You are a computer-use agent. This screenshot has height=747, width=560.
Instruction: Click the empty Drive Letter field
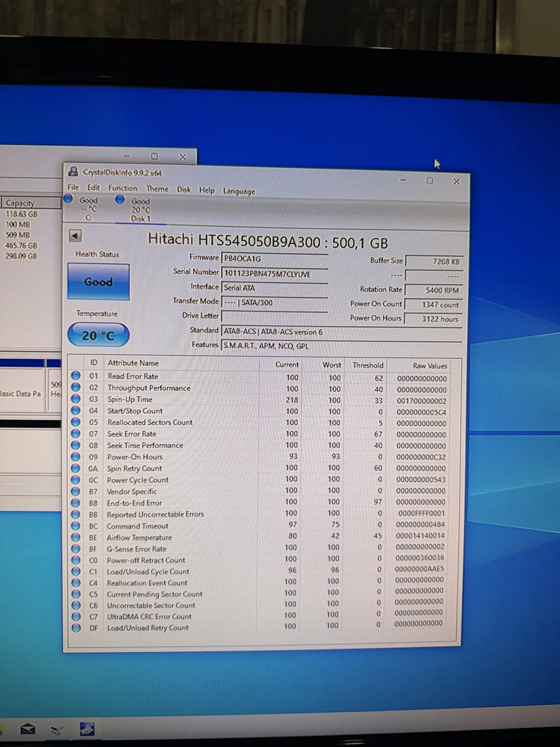coord(274,317)
